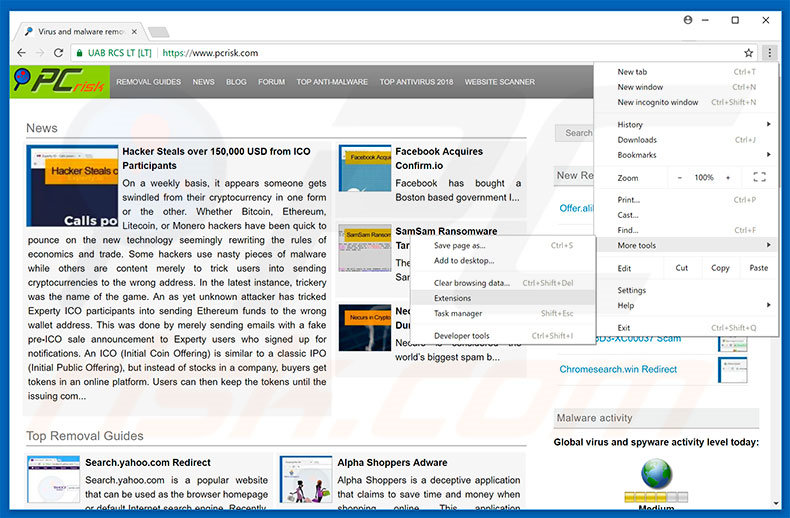
Task: Select Add to desktop... in submenu
Action: pos(503,261)
